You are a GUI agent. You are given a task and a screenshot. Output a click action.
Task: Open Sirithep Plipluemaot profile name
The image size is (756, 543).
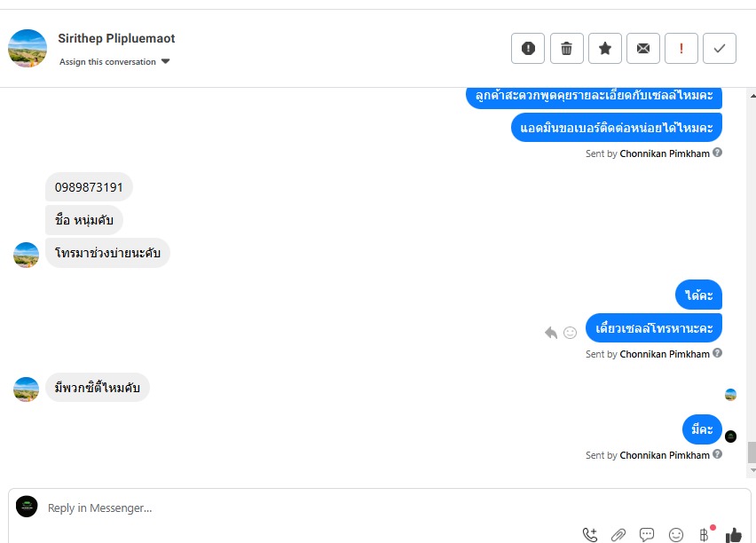click(116, 38)
